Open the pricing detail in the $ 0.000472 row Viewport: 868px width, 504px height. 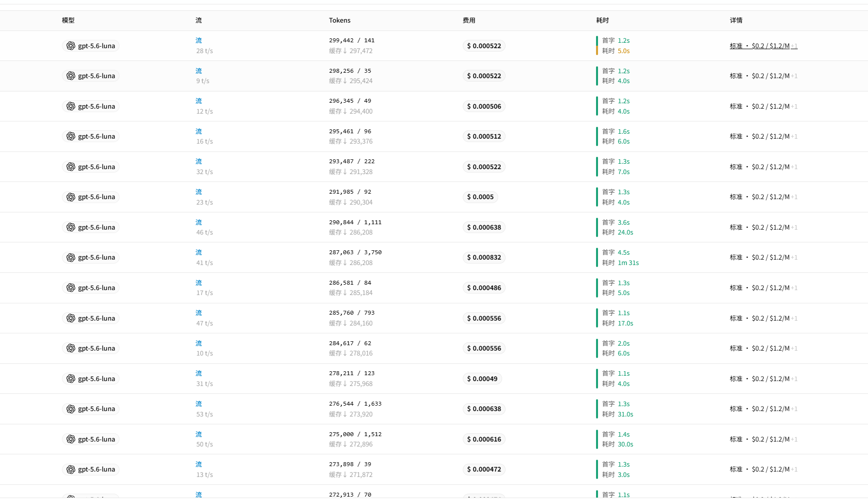(763, 469)
